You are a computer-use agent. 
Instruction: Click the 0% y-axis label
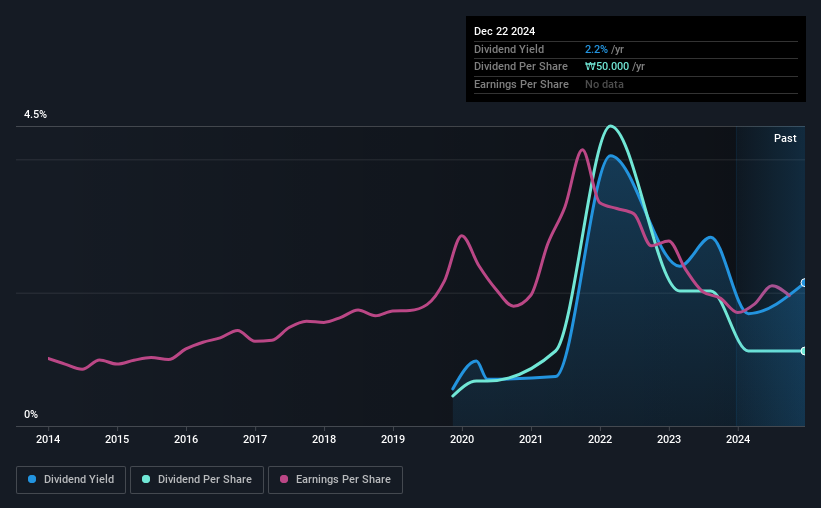31,414
